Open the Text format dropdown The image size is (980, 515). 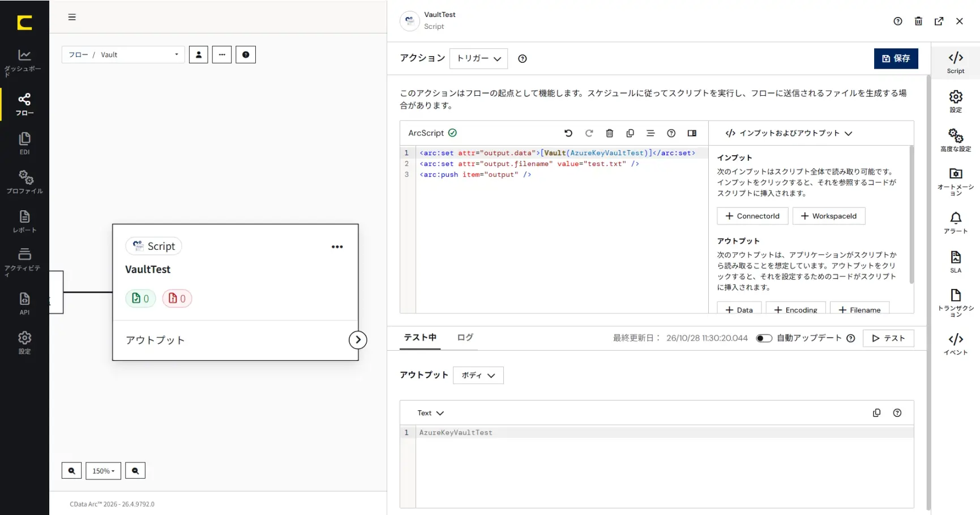[x=430, y=413]
